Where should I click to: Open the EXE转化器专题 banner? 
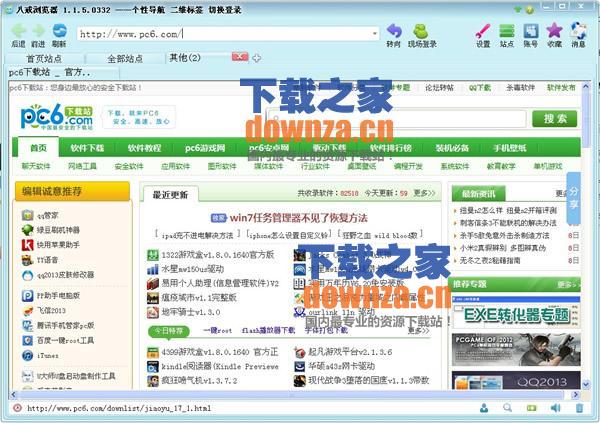[516, 312]
